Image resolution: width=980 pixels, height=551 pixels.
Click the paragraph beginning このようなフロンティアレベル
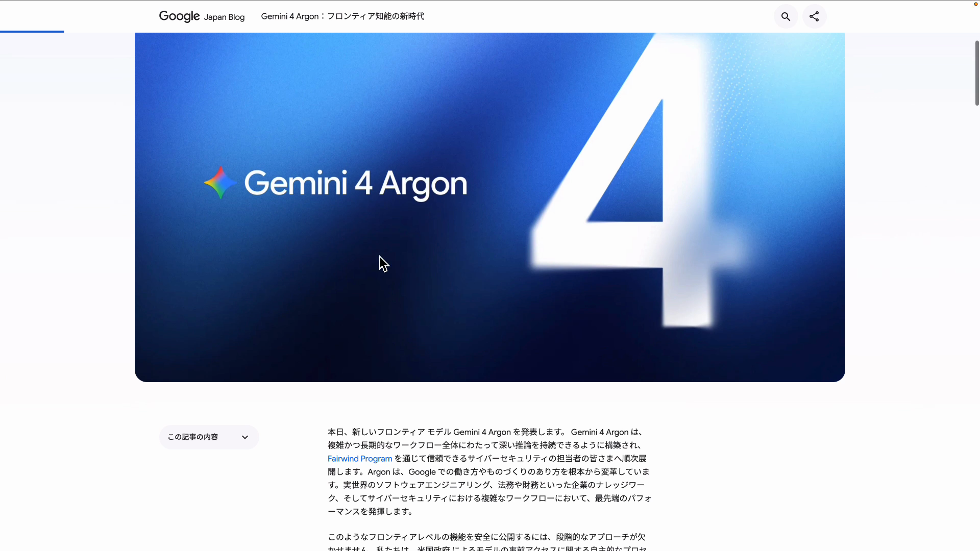pyautogui.click(x=487, y=542)
